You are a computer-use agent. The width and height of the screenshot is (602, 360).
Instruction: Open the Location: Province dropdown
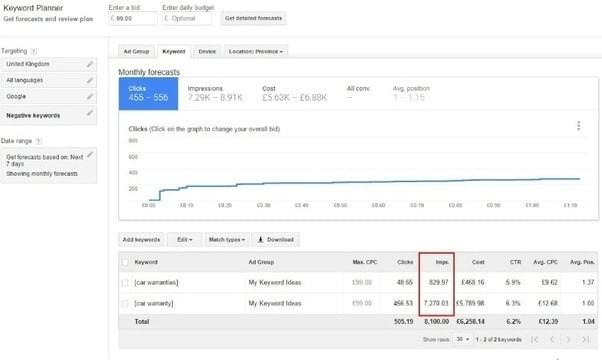click(256, 51)
